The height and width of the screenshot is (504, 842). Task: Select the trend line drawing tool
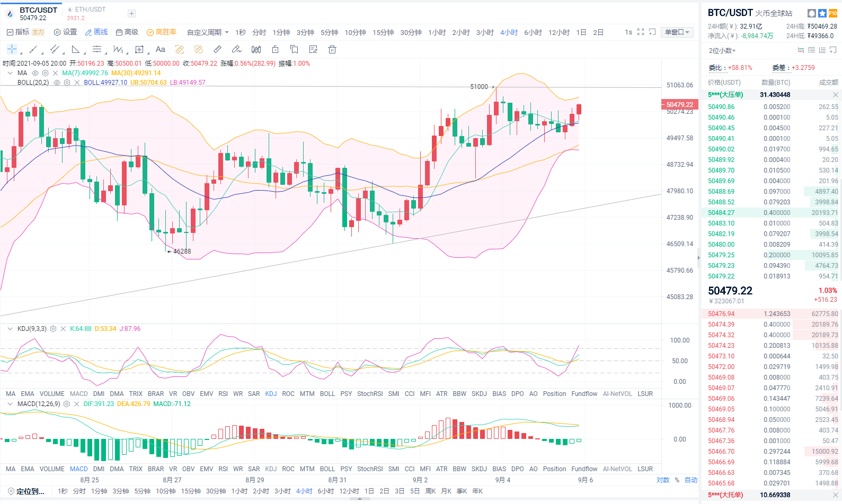33,49
